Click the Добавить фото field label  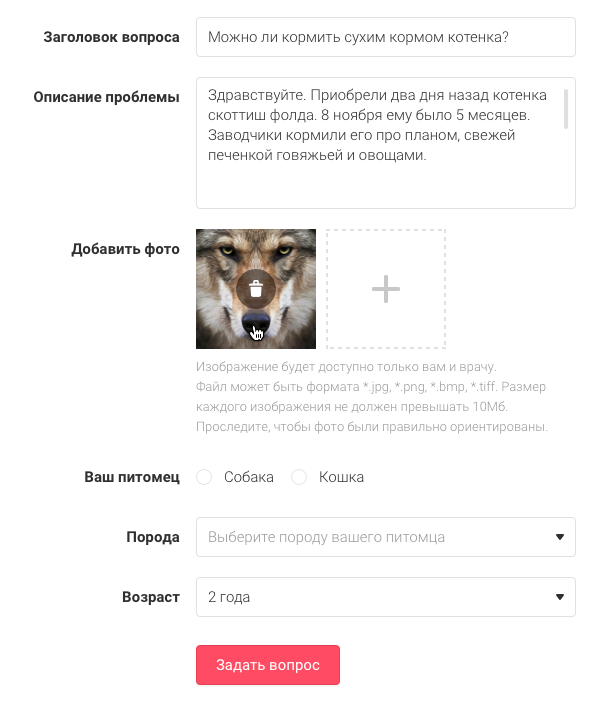125,249
